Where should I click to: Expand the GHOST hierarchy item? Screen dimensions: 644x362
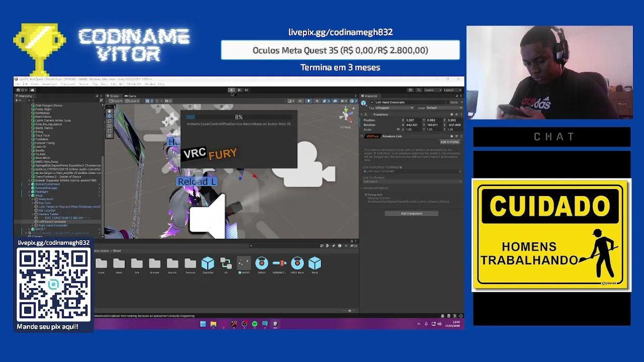[29, 229]
